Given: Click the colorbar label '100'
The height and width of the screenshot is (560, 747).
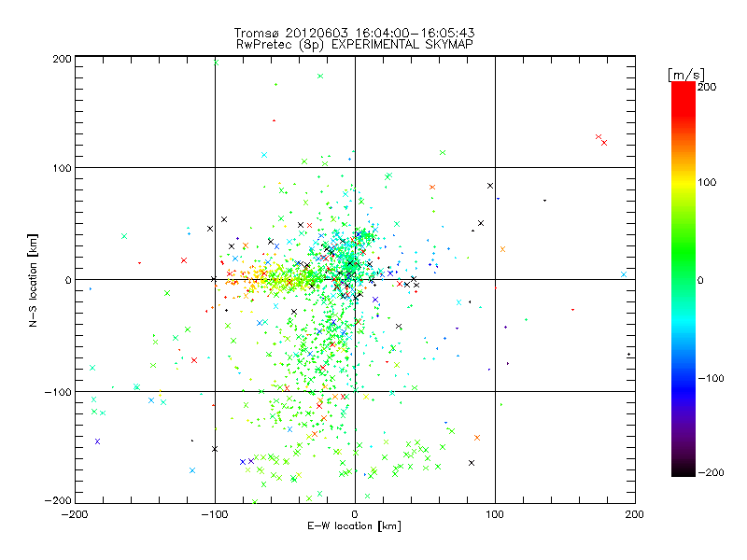Looking at the screenshot, I should [x=707, y=182].
